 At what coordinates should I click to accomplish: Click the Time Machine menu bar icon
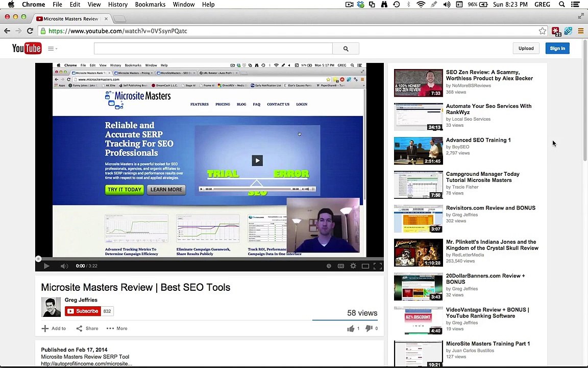point(397,5)
